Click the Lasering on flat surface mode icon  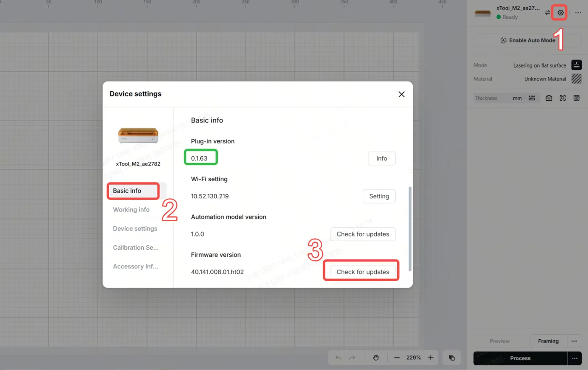click(x=577, y=65)
